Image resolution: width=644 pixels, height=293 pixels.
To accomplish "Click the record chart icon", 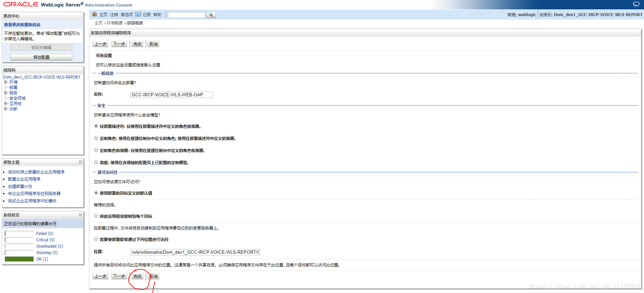I will coord(138,14).
